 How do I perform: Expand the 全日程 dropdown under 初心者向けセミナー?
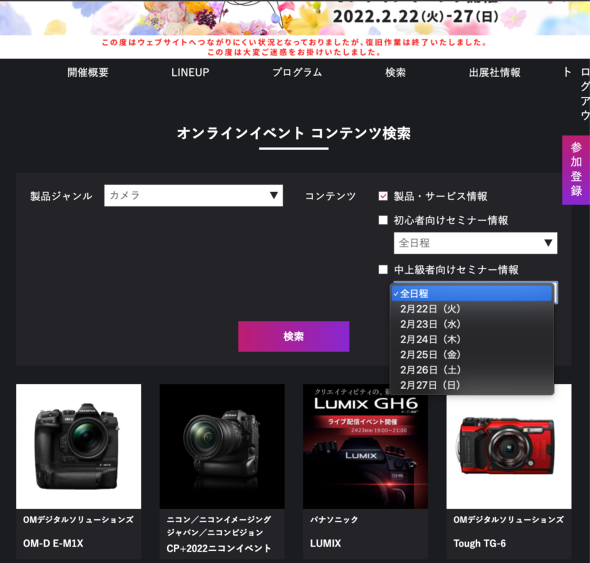[475, 243]
